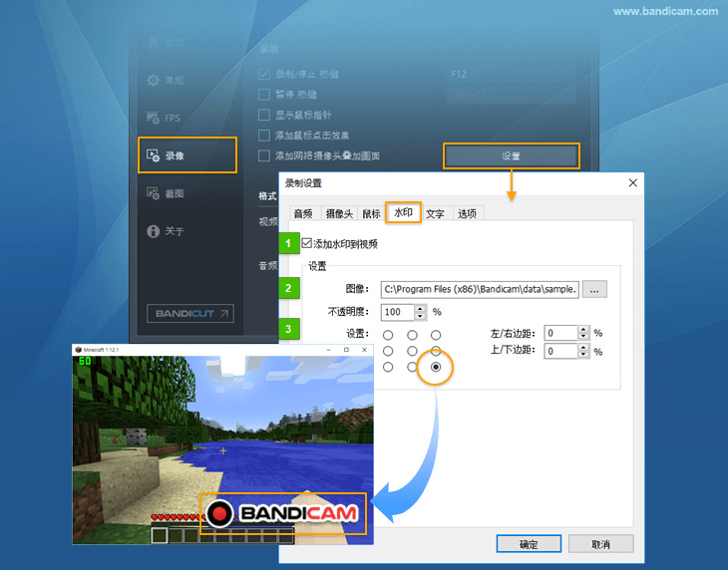Decrease 左/右边距 margin with down arrow
Viewport: 728px width, 570px height.
582,338
